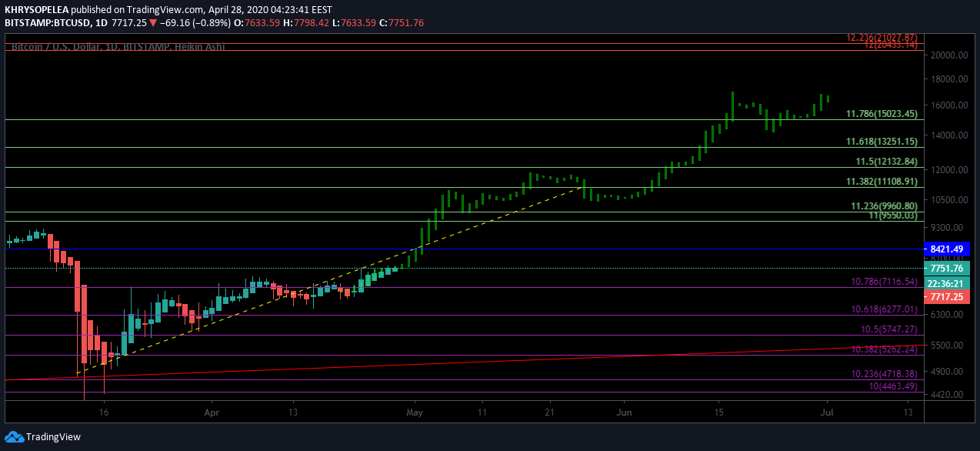Click the Apr label on time axis

213,413
